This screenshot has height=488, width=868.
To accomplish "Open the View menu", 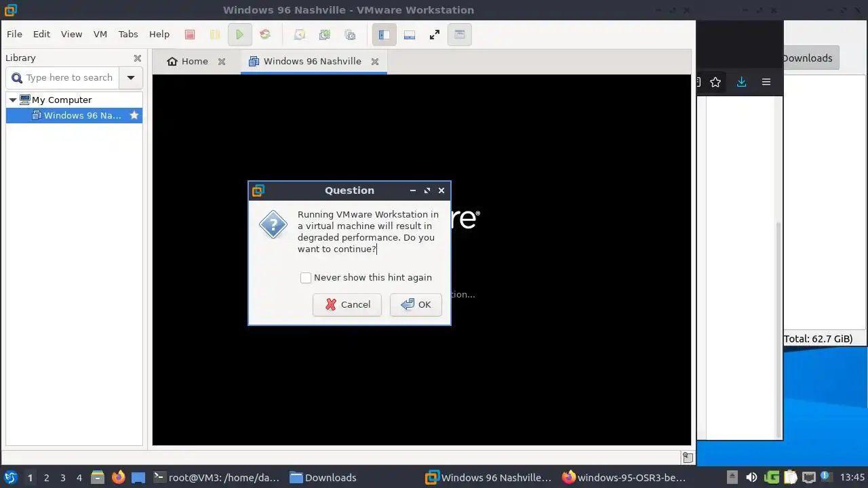I will click(71, 34).
